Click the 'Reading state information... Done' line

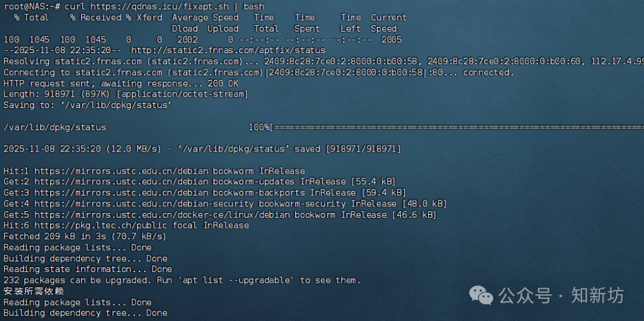[87, 269]
